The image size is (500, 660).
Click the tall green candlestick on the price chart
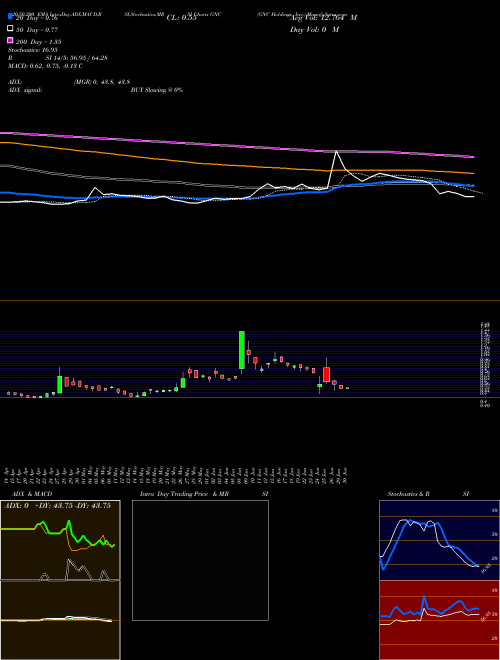tap(242, 350)
